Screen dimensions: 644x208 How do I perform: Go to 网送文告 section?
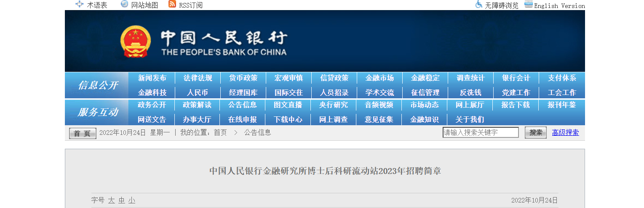(152, 119)
